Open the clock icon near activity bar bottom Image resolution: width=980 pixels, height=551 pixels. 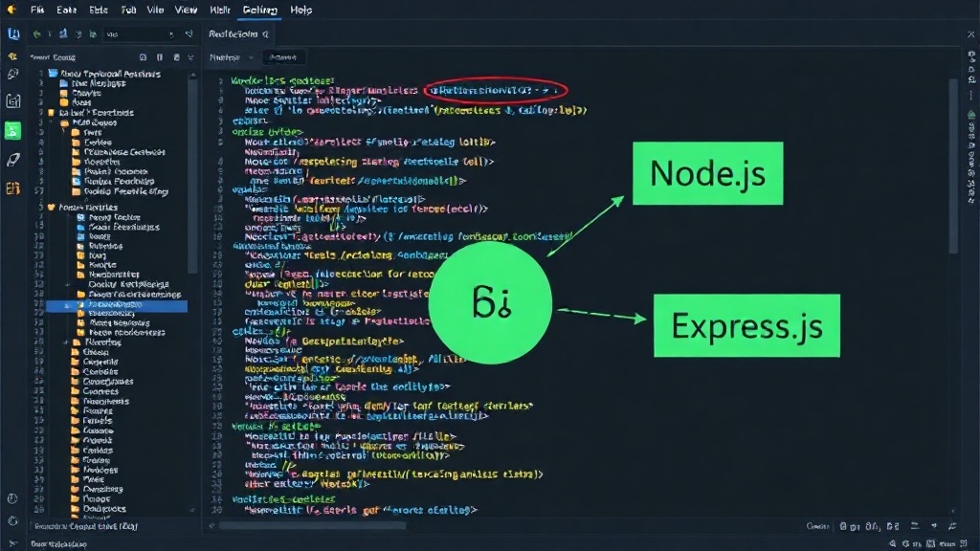[12, 498]
